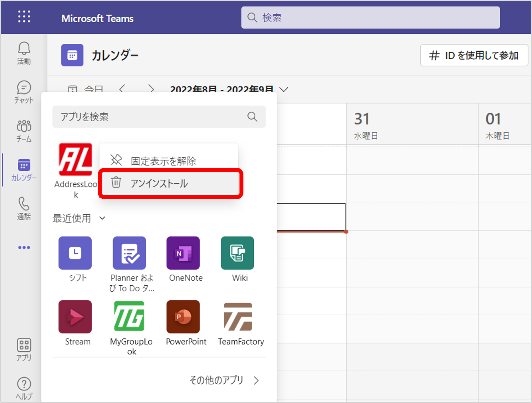Click the AddressLook app icon

pyautogui.click(x=76, y=160)
